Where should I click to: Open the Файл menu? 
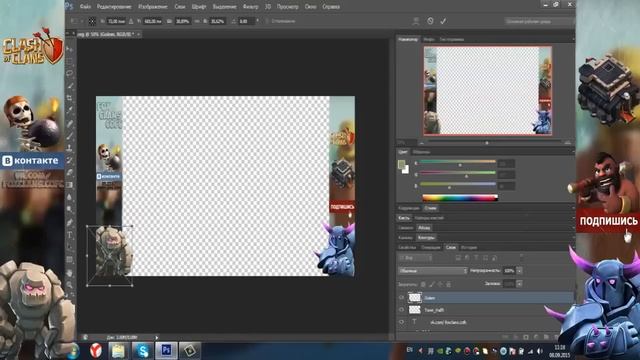85,7
